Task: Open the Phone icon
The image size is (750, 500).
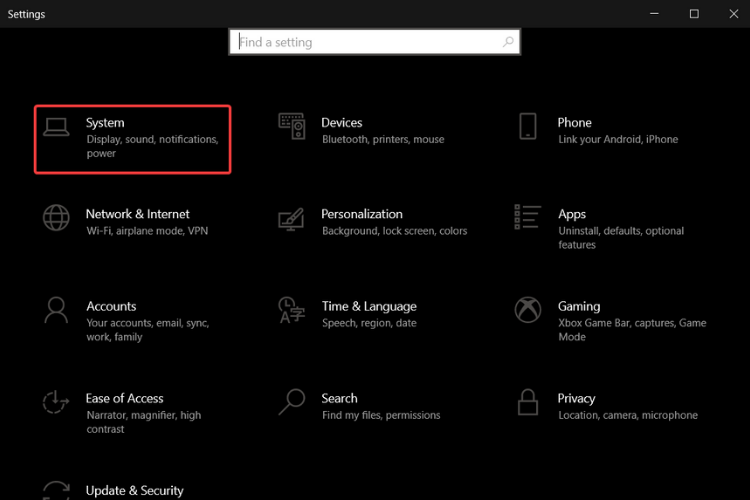Action: pyautogui.click(x=528, y=126)
